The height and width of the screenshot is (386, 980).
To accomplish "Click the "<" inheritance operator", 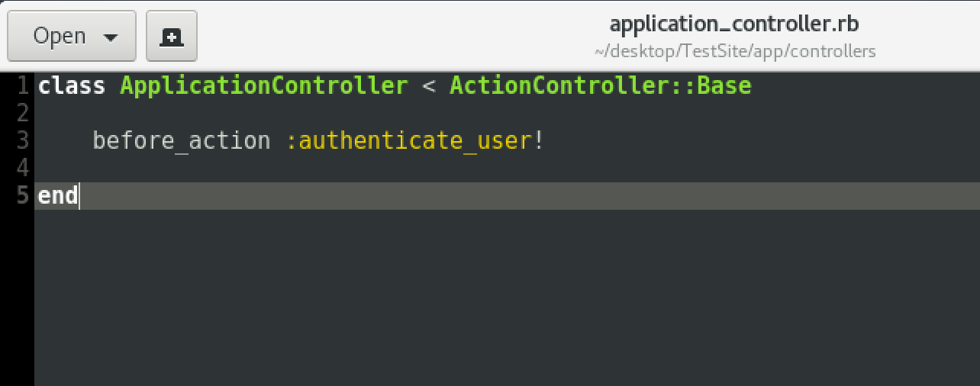I will (x=428, y=85).
